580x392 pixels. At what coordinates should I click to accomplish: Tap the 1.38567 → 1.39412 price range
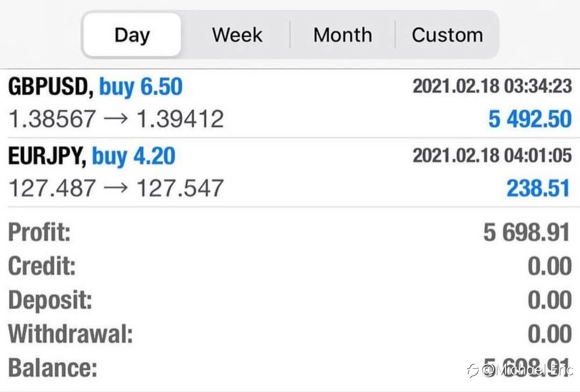[116, 119]
